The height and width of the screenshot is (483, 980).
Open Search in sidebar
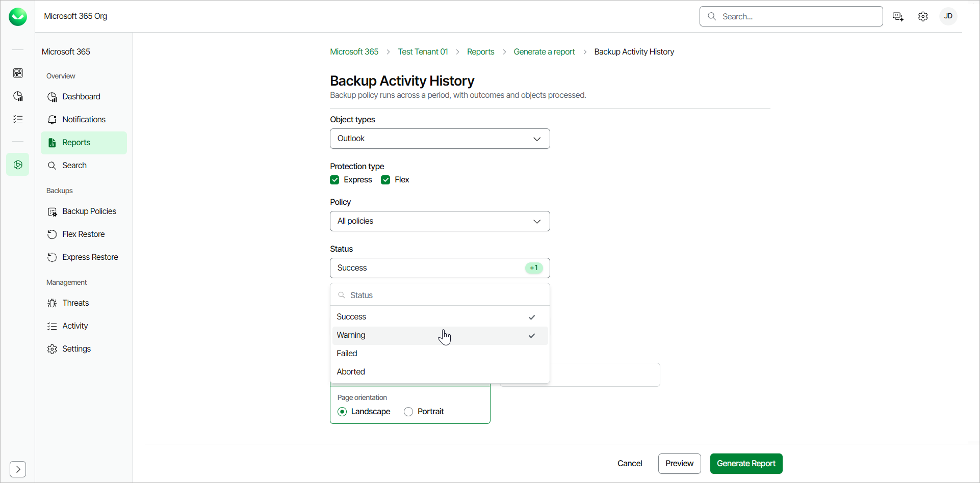coord(84,166)
